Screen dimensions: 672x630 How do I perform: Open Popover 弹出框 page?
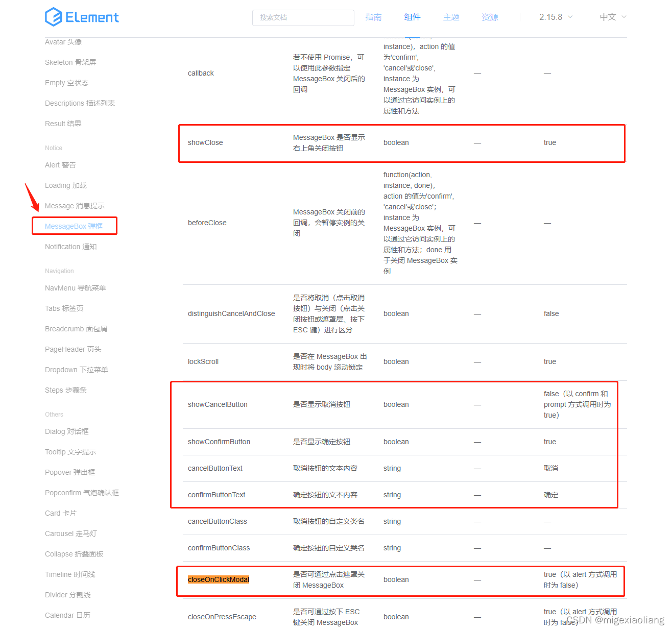[70, 472]
